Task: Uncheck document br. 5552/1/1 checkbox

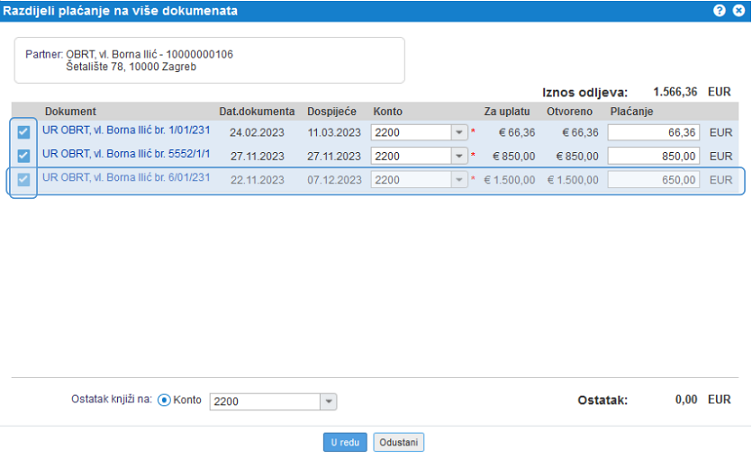Action: point(24,155)
